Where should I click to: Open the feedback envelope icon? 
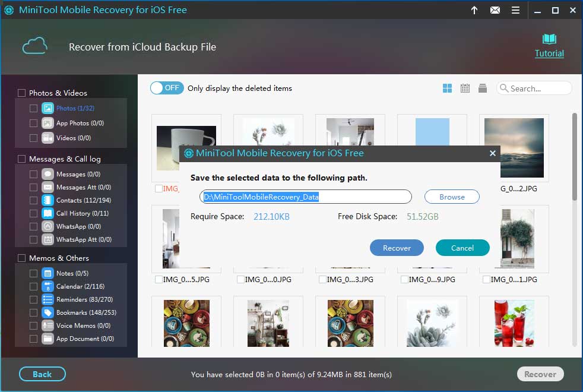[495, 10]
